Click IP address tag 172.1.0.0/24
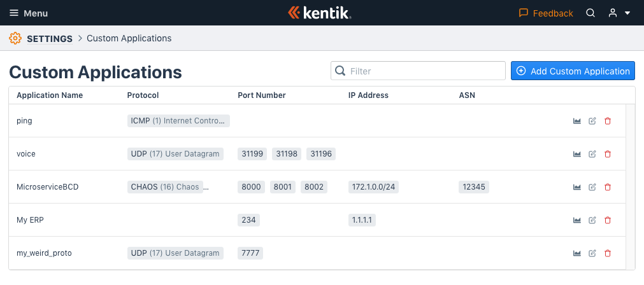This screenshot has width=644, height=285. coord(373,187)
